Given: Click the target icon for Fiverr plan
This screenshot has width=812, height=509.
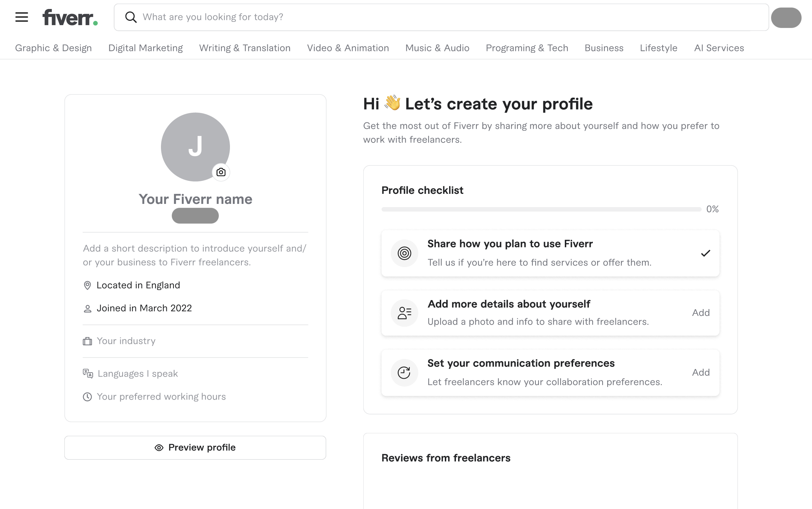Looking at the screenshot, I should click(404, 253).
